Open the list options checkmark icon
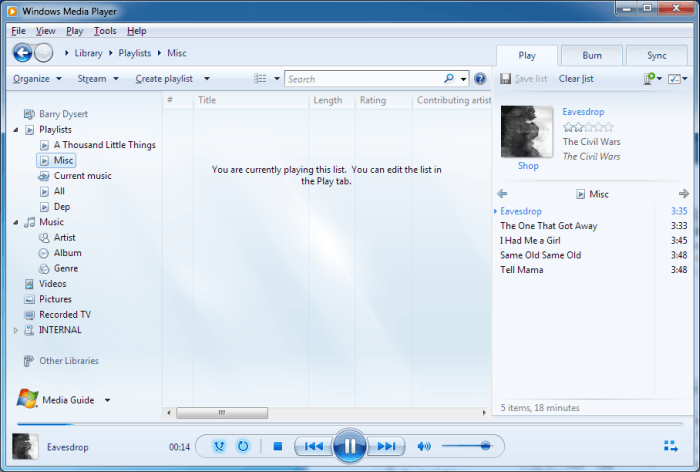 pos(674,79)
